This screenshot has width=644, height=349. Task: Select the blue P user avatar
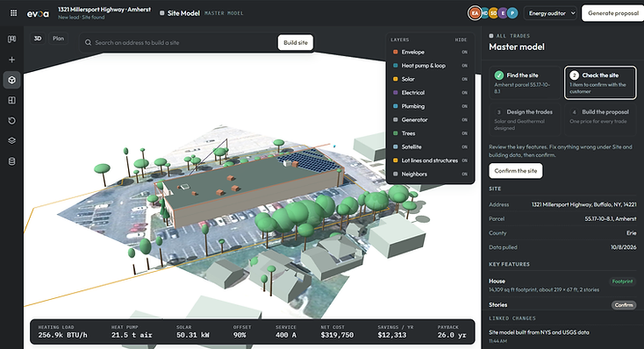pyautogui.click(x=512, y=13)
